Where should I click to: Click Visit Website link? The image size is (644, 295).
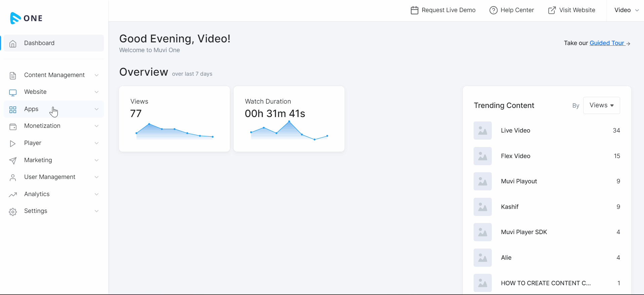click(x=571, y=10)
